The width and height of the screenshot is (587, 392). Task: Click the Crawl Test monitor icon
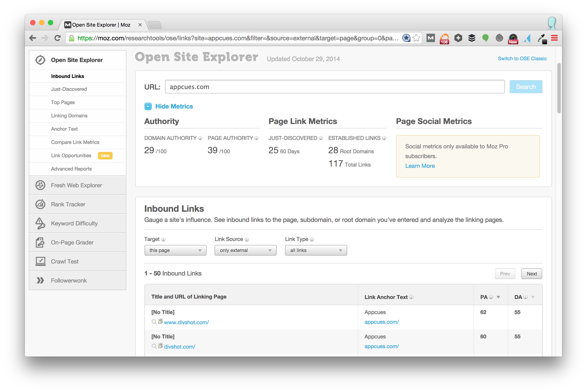coord(40,261)
